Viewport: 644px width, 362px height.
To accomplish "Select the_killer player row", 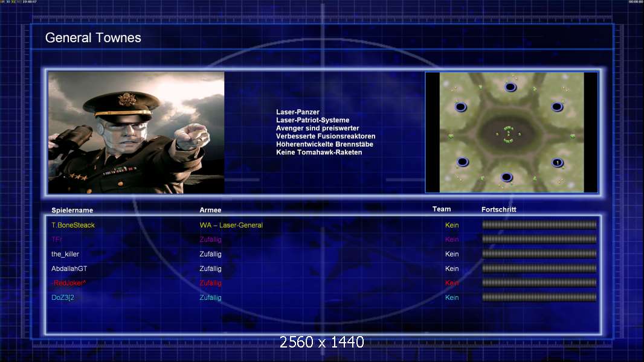I will (x=323, y=254).
